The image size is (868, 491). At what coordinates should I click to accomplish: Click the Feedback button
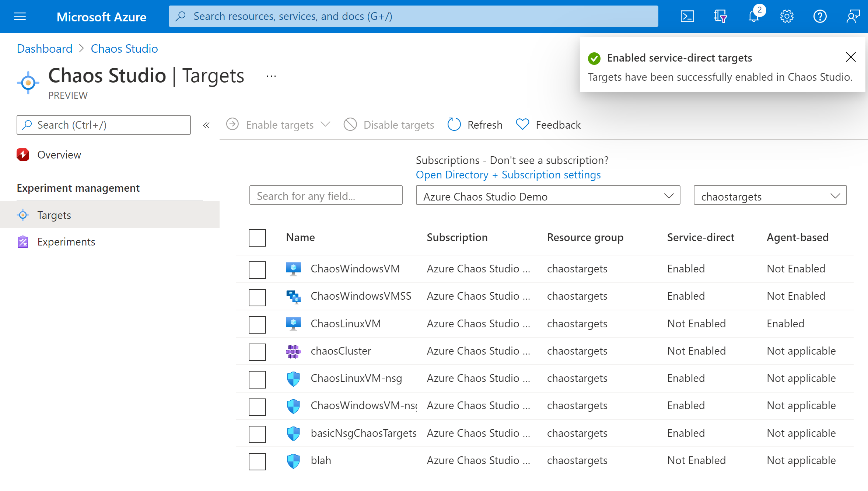point(549,124)
